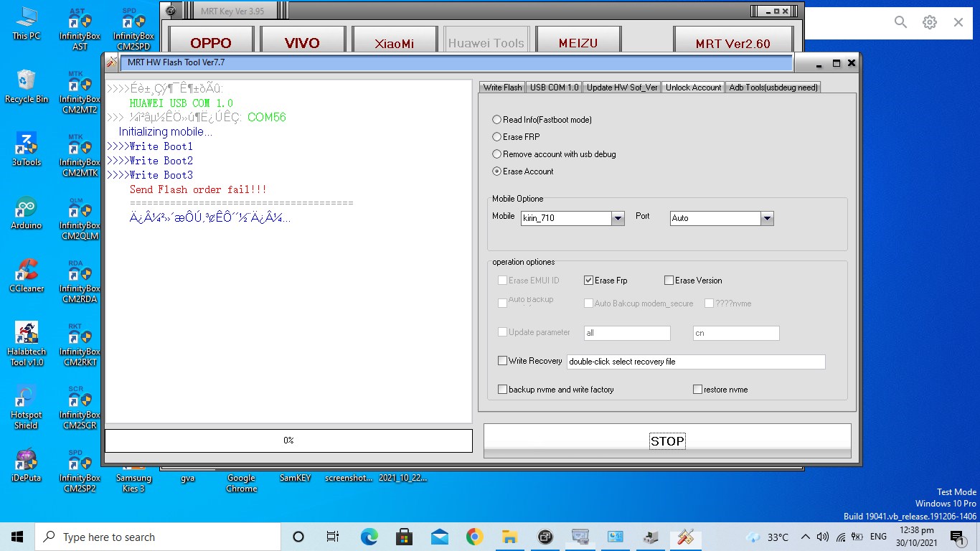Click the ENG language indicator in taskbar
Viewport: 980px width, 551px height.
click(878, 537)
